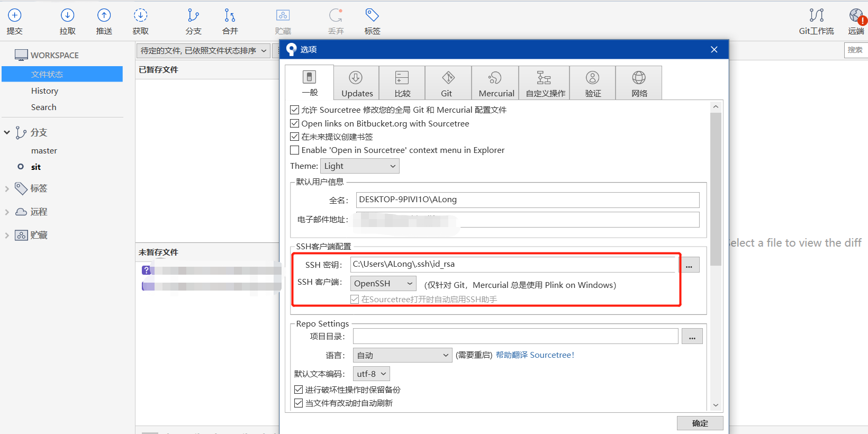Image resolution: width=868 pixels, height=434 pixels.
Task: Expand the 远程 remotes section
Action: tap(7, 212)
